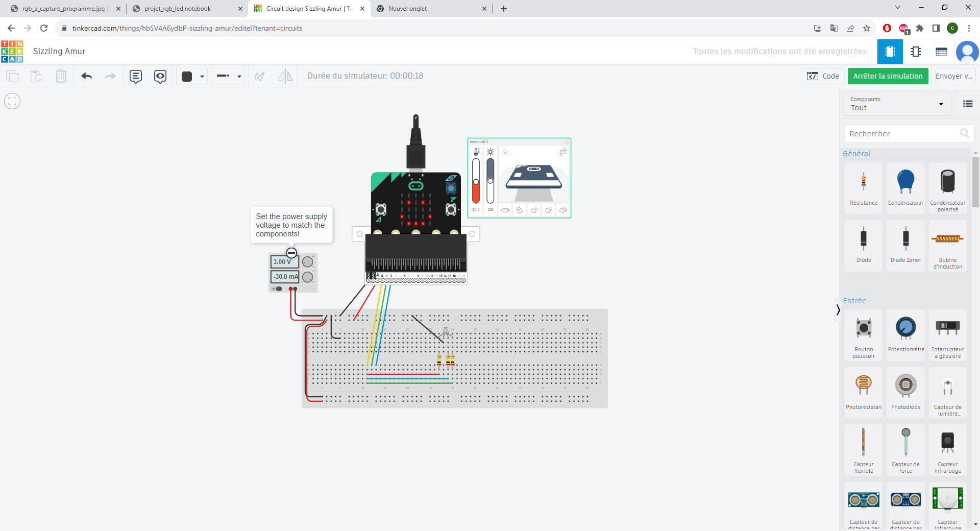980x531 pixels.
Task: Click the copy icon in toolbar
Action: (x=12, y=76)
